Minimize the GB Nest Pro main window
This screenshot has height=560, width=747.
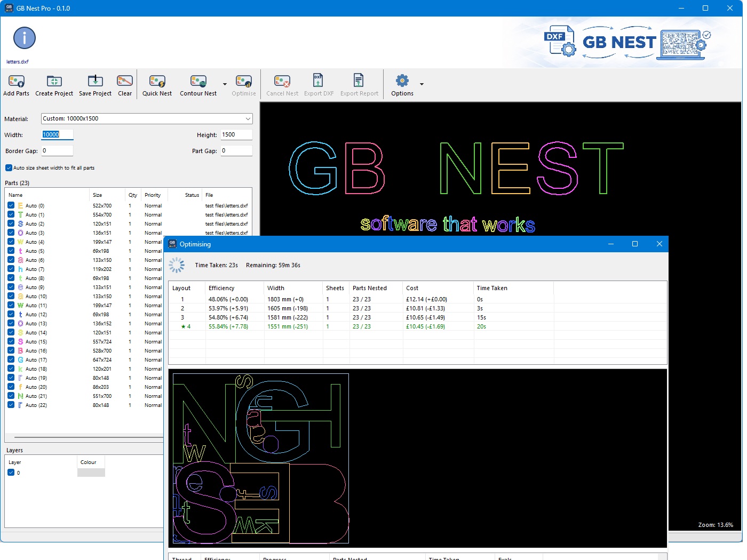coord(681,8)
